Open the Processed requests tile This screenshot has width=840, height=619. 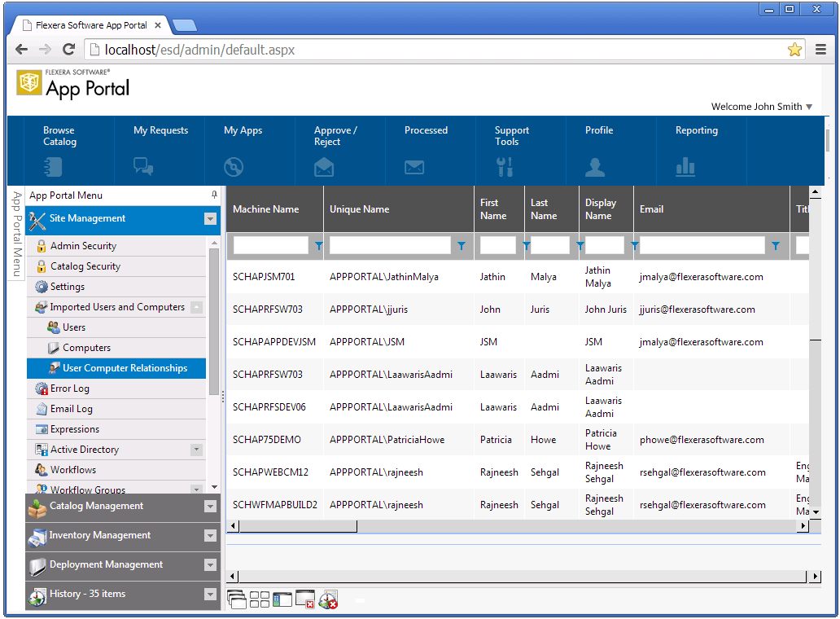pos(431,151)
